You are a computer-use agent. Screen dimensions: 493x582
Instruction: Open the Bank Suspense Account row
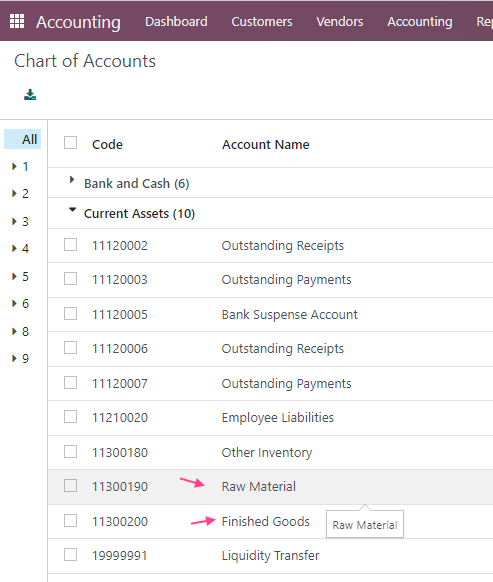270,315
